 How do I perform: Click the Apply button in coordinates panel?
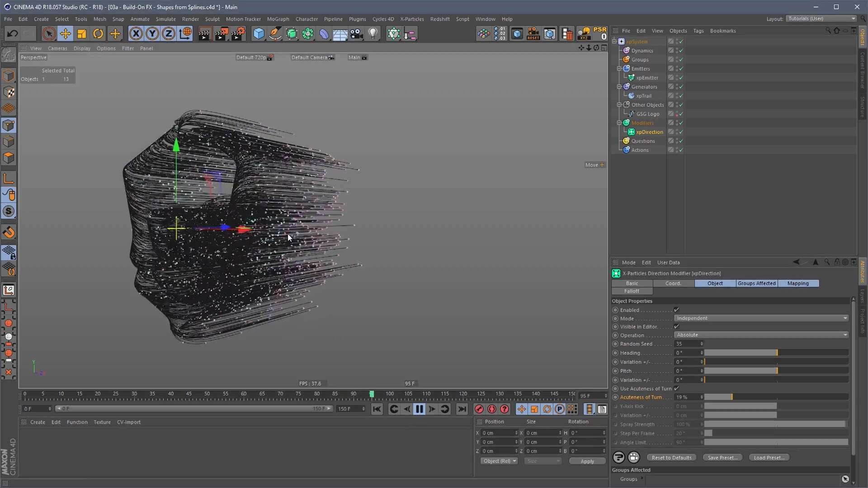point(587,461)
